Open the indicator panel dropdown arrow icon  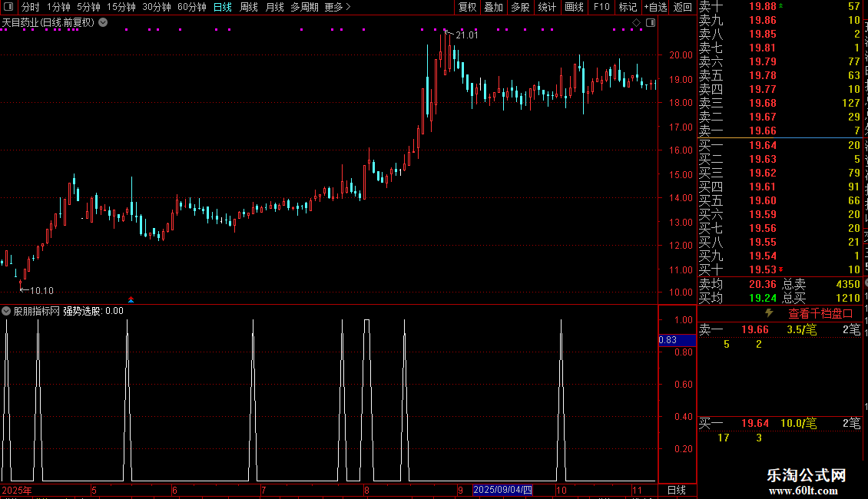pos(6,311)
